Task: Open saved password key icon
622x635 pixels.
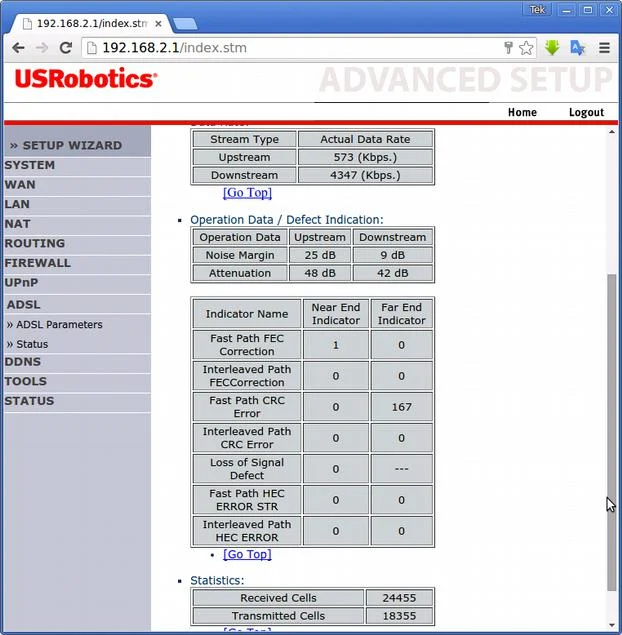Action: coord(508,48)
